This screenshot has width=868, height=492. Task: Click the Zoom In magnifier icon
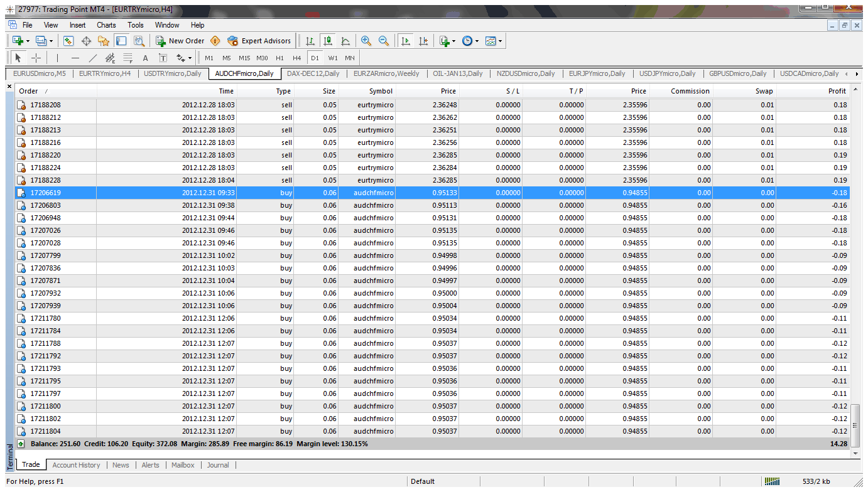tap(366, 41)
